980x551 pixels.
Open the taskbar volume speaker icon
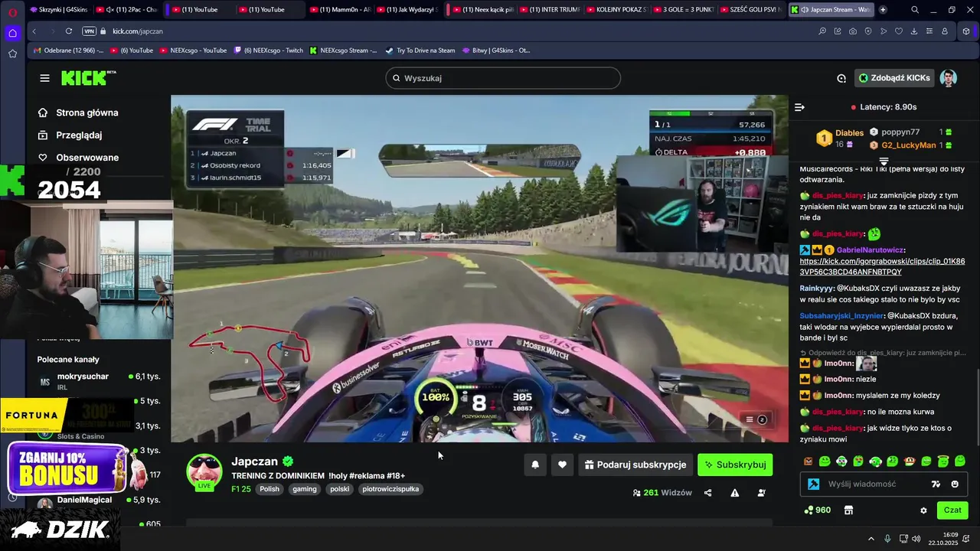tap(916, 539)
